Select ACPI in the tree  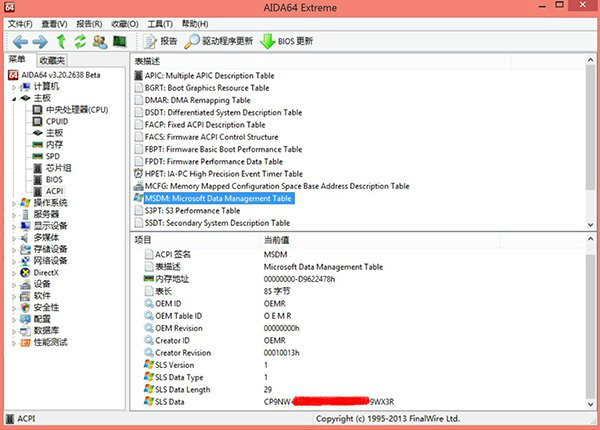(54, 191)
